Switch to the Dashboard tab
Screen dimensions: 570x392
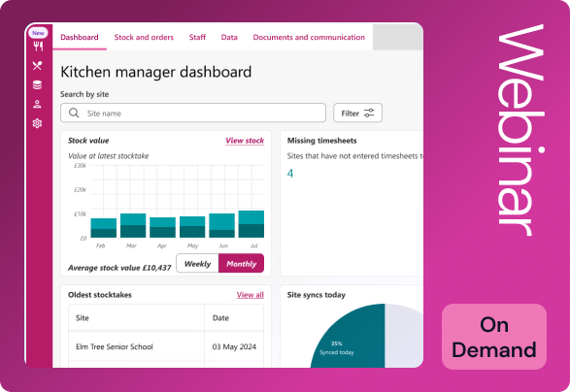[80, 37]
